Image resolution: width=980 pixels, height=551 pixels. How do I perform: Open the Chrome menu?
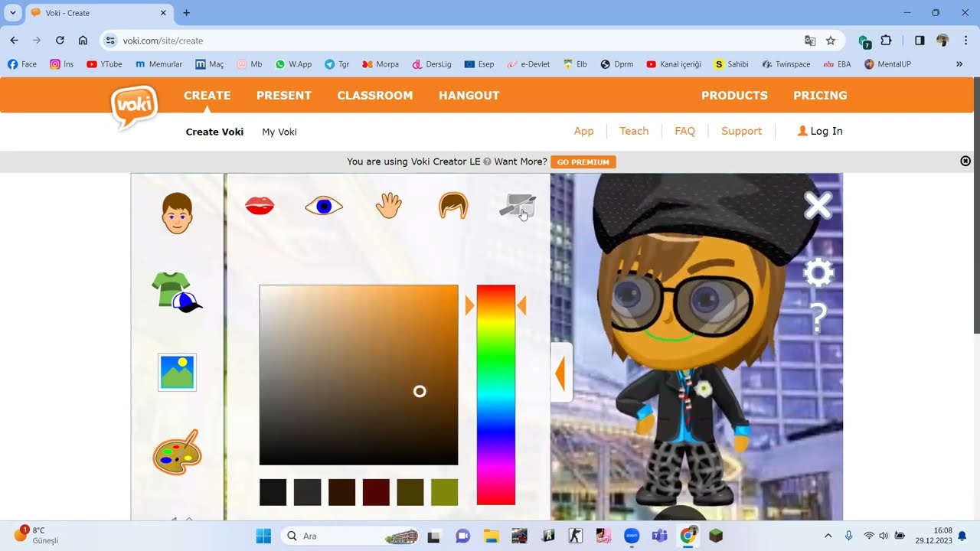(965, 41)
